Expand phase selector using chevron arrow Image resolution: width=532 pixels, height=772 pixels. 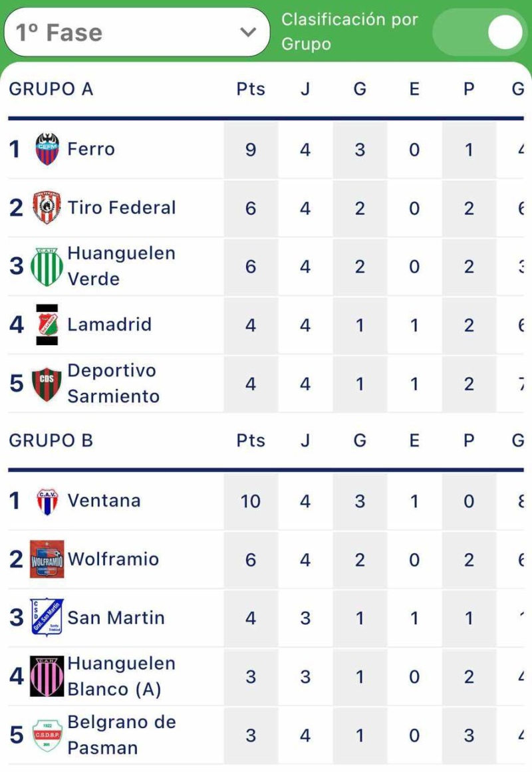tap(248, 33)
